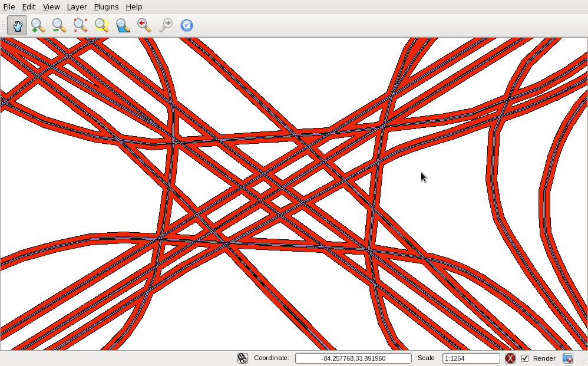Click the Zoom to Layer icon

(123, 25)
